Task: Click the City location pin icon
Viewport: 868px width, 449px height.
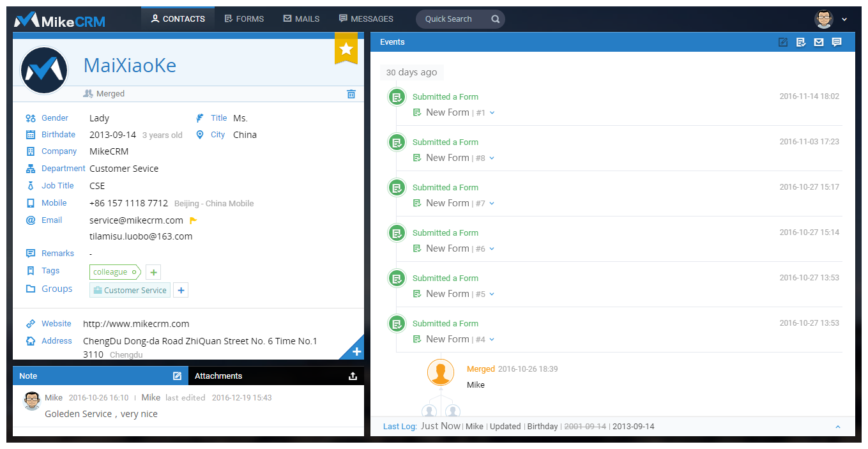Action: (x=200, y=135)
